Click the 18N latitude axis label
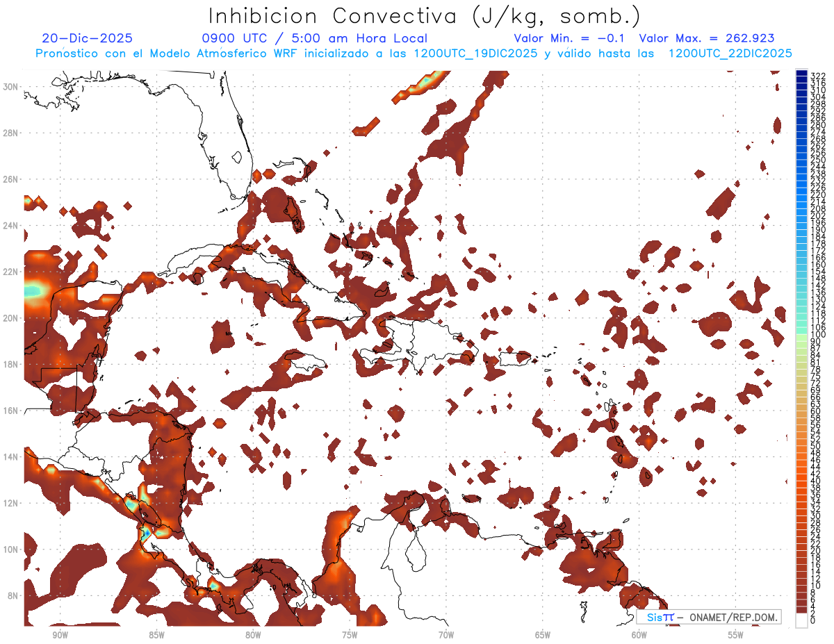This screenshot has height=644, width=834. click(10, 364)
